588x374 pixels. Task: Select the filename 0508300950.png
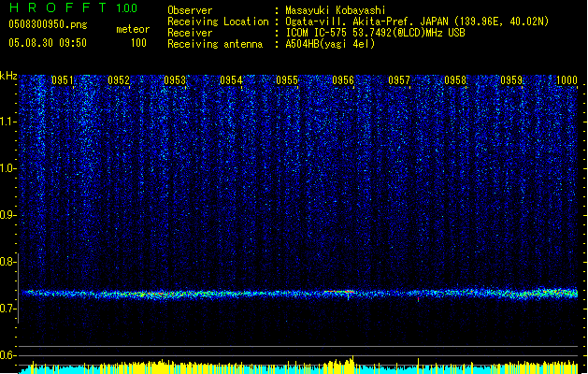[x=48, y=24]
